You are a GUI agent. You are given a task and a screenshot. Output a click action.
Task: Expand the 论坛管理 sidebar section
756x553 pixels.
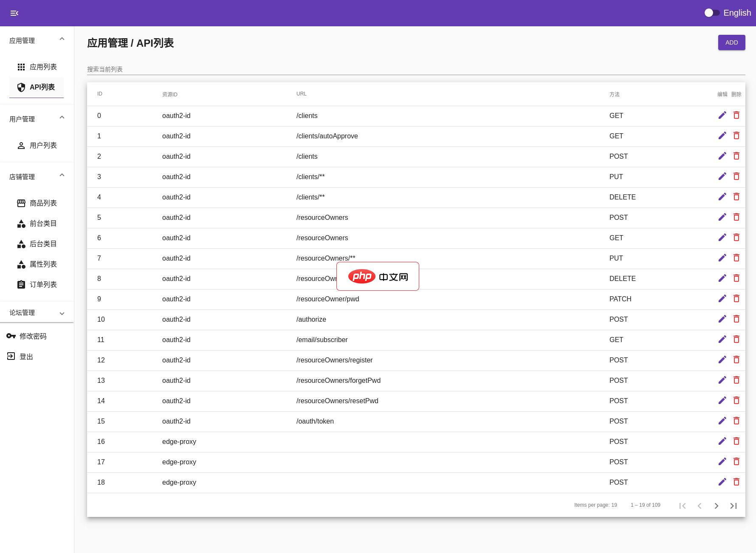62,313
